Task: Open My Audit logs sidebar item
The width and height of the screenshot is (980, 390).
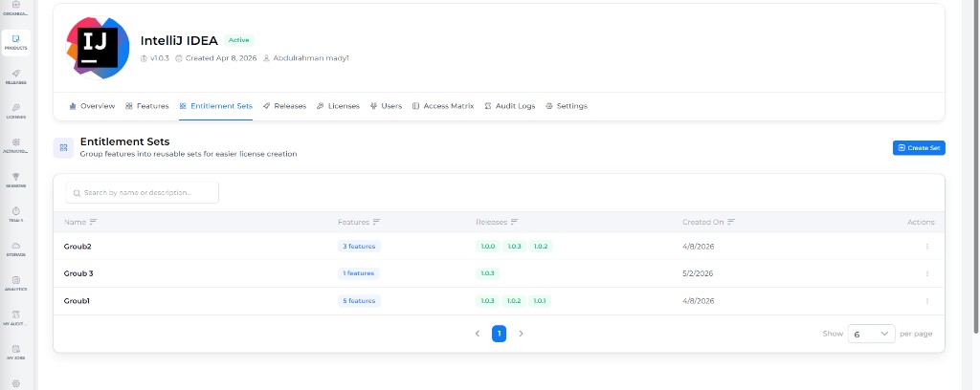Action: (x=15, y=318)
